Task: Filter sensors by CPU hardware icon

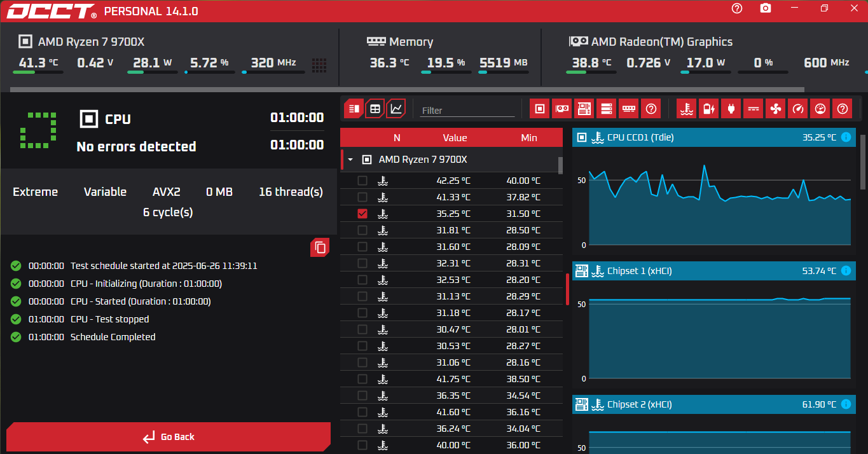Action: pyautogui.click(x=540, y=109)
